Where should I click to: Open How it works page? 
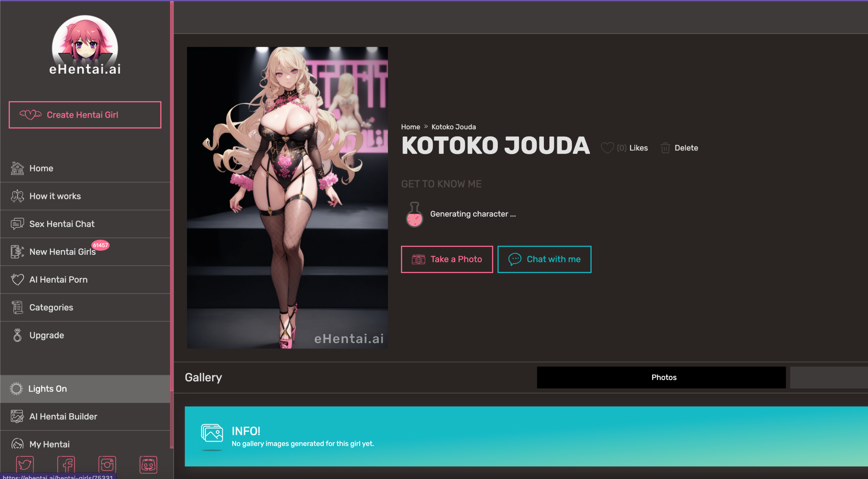(55, 196)
